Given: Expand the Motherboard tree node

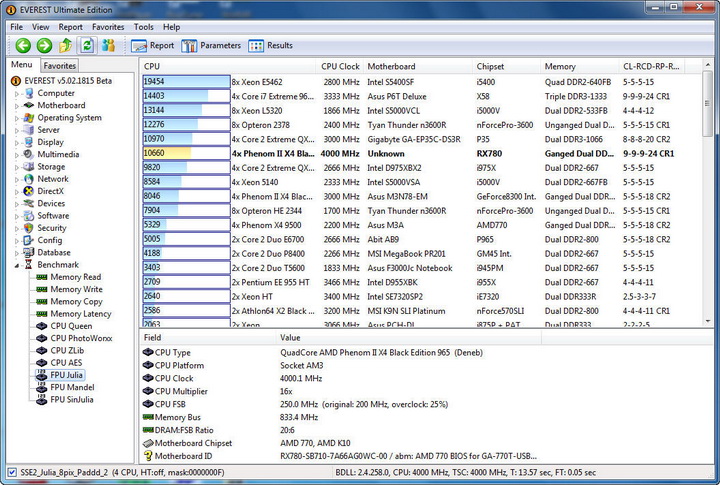Looking at the screenshot, I should [17, 106].
